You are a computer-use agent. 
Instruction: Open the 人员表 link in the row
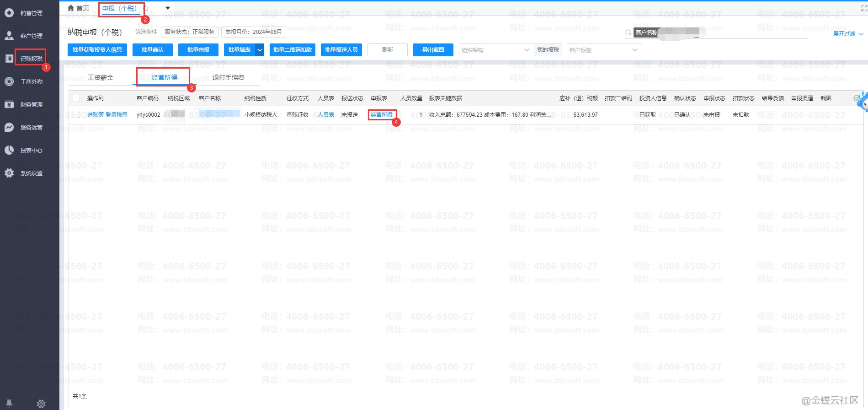[x=326, y=115]
